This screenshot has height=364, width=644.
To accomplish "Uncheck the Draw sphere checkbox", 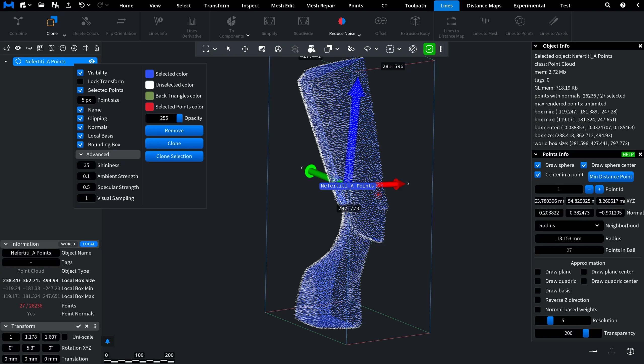I will pos(538,165).
